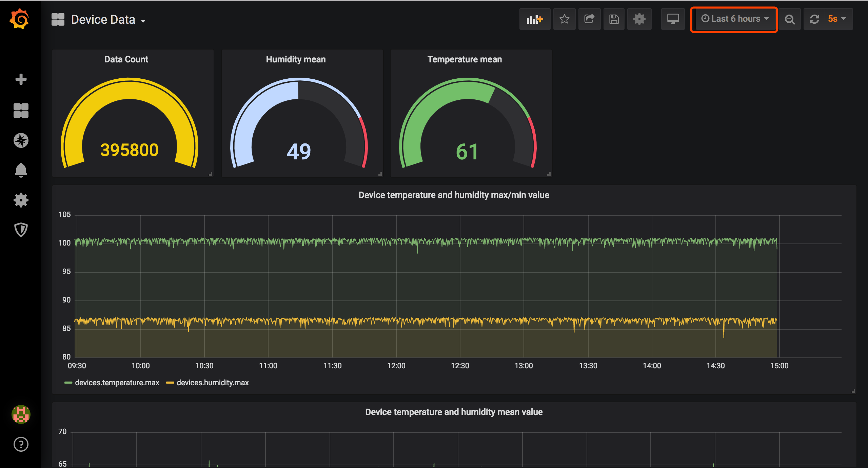Save the dashboard

pyautogui.click(x=614, y=19)
